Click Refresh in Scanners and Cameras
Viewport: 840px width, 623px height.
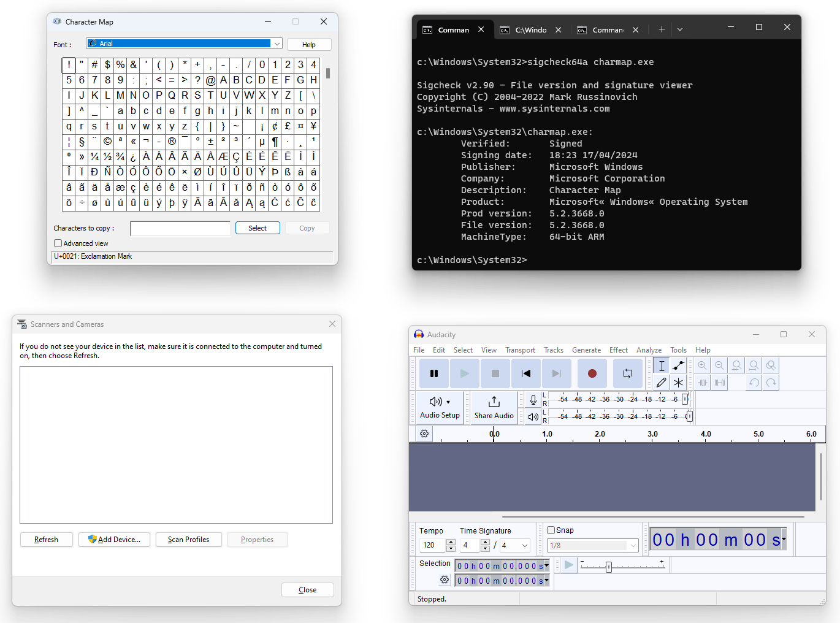[x=47, y=540]
